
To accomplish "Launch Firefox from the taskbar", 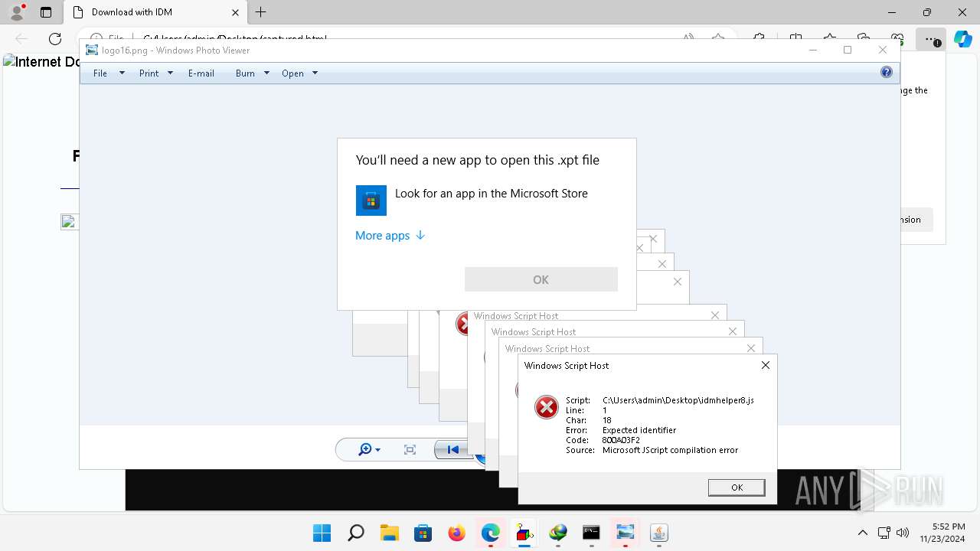I will pos(457,533).
